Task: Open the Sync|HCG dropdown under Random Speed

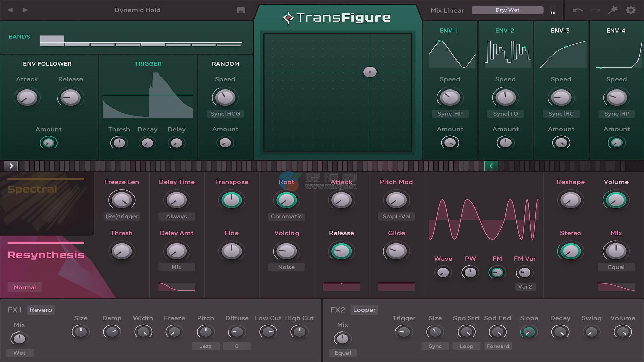Action: tap(225, 114)
